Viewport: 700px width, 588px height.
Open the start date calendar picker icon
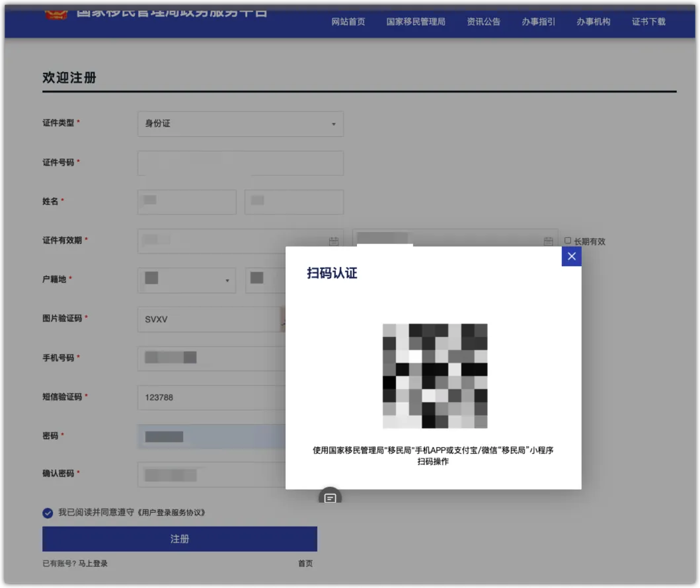tap(334, 241)
